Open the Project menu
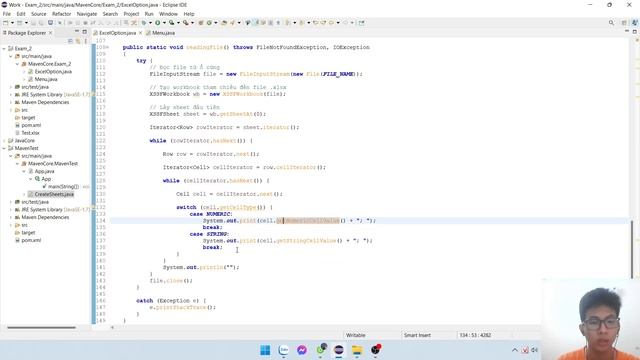 coord(131,14)
